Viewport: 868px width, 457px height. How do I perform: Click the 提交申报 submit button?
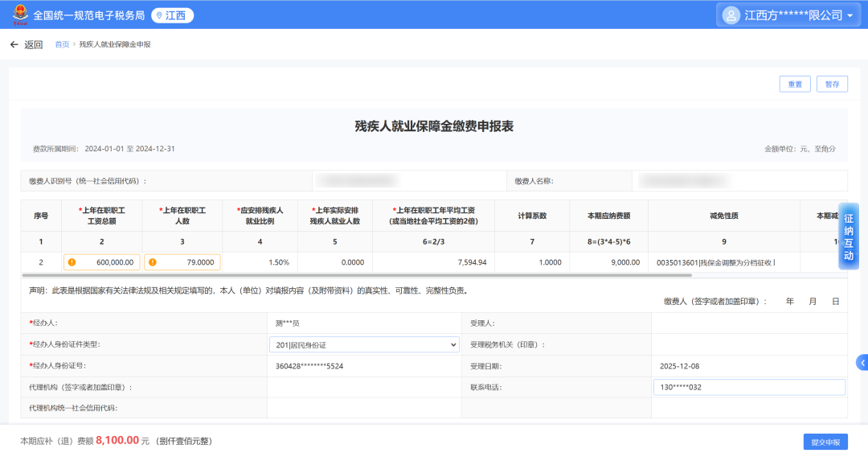point(825,442)
